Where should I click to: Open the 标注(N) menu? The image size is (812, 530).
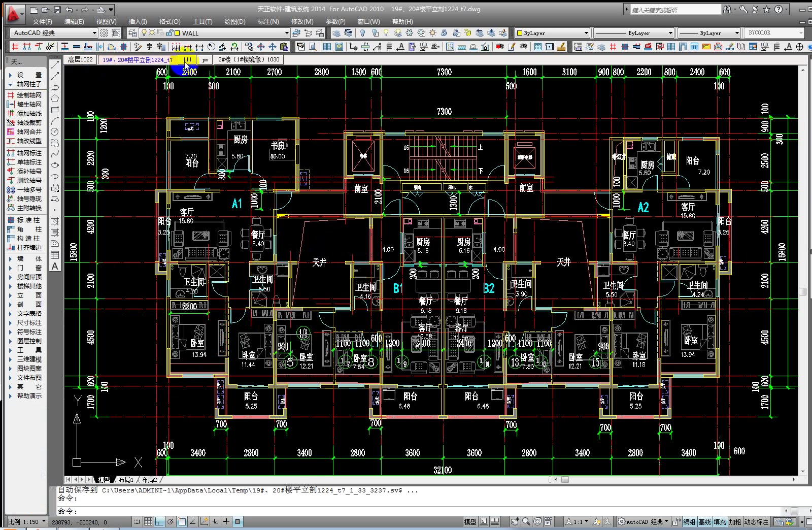click(268, 22)
